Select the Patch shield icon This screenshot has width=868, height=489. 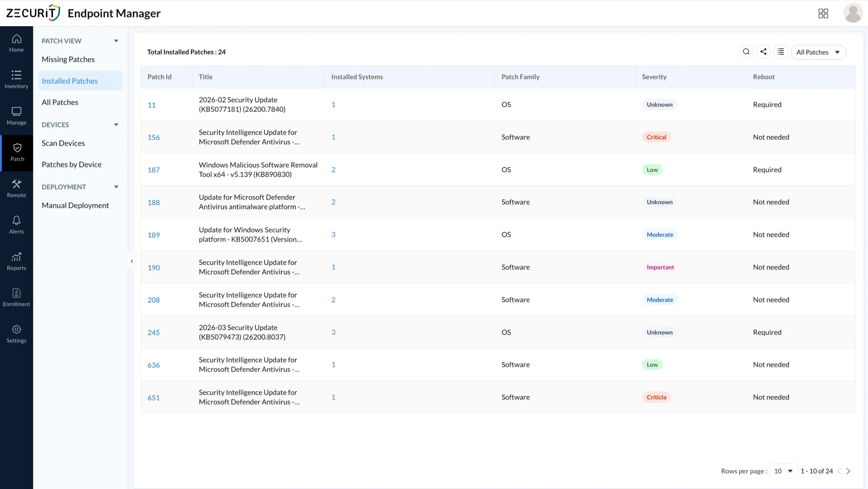(17, 148)
